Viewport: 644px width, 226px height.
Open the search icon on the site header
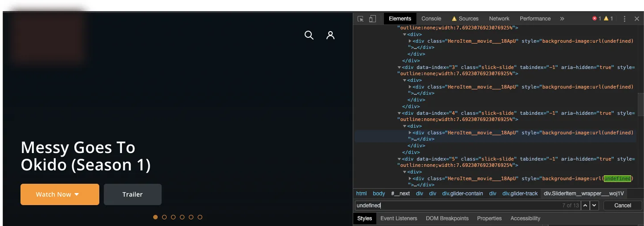[309, 35]
